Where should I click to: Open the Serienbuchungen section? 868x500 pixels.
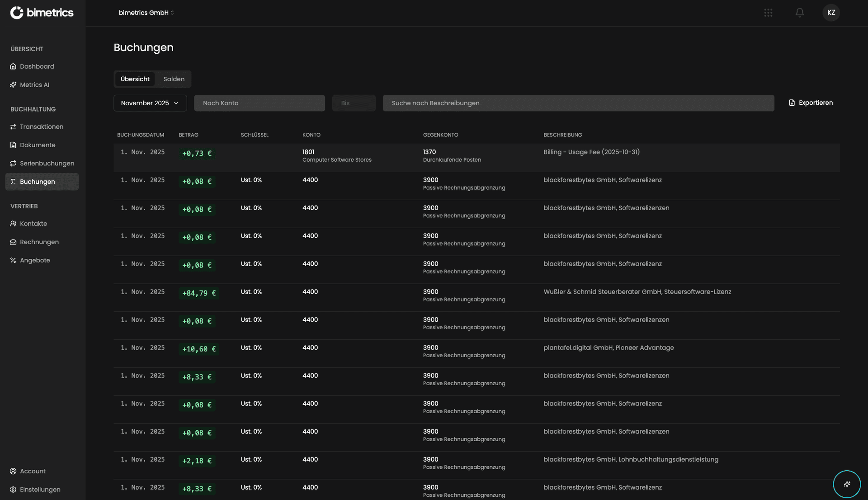(x=47, y=163)
